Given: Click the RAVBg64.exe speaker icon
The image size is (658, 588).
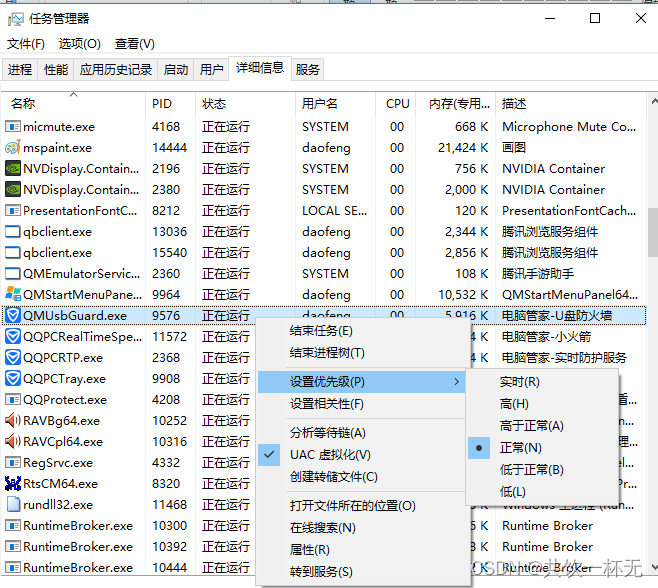Looking at the screenshot, I should 13,420.
